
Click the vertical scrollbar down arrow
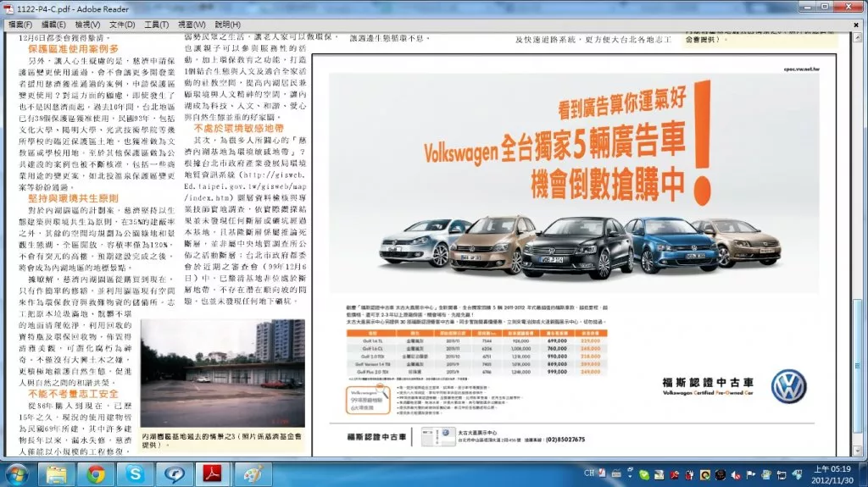pos(858,451)
